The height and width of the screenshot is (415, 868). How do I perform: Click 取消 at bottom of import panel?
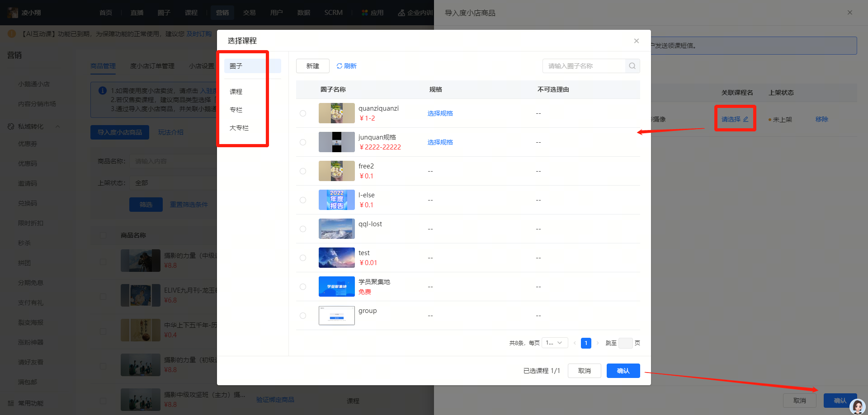(x=800, y=401)
